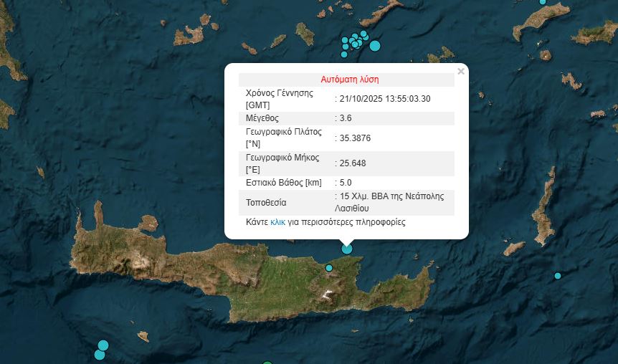This screenshot has height=364, width=618.
Task: Click the magnitude value 3.6
Action: [x=346, y=118]
